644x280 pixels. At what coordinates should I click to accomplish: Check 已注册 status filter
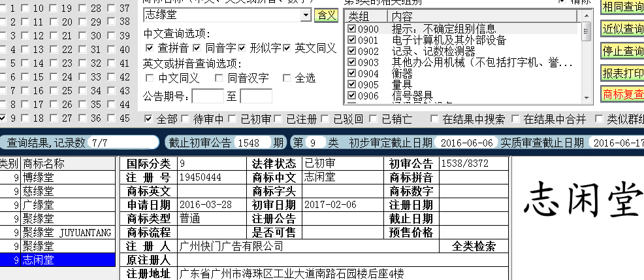278,119
